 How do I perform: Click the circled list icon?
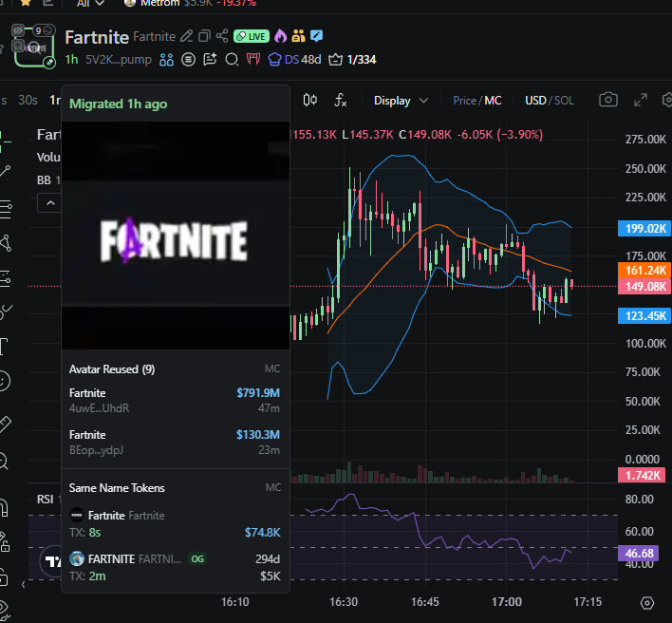pyautogui.click(x=188, y=60)
